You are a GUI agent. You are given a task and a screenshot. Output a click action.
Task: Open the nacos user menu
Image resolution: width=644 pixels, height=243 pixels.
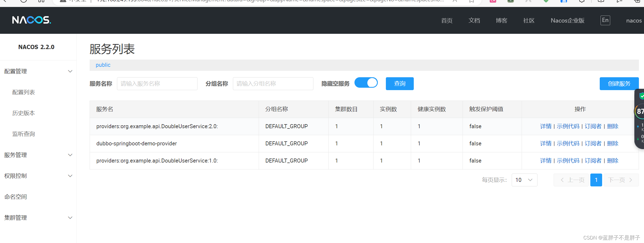point(634,21)
